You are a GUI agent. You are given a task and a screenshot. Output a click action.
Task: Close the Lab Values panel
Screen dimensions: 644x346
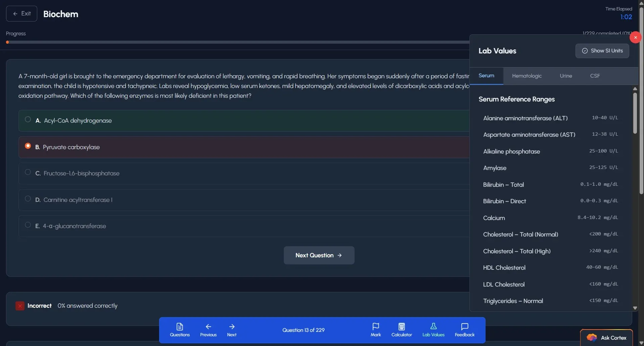click(635, 37)
